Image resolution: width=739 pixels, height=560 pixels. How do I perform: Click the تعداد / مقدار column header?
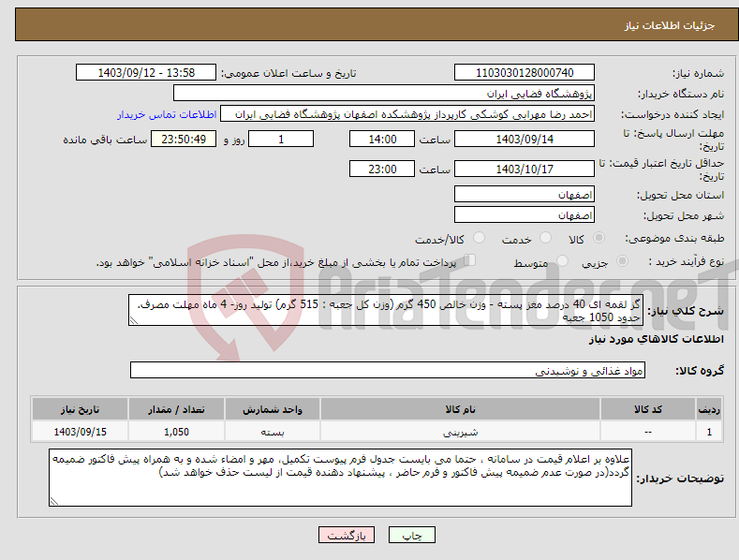pos(176,409)
